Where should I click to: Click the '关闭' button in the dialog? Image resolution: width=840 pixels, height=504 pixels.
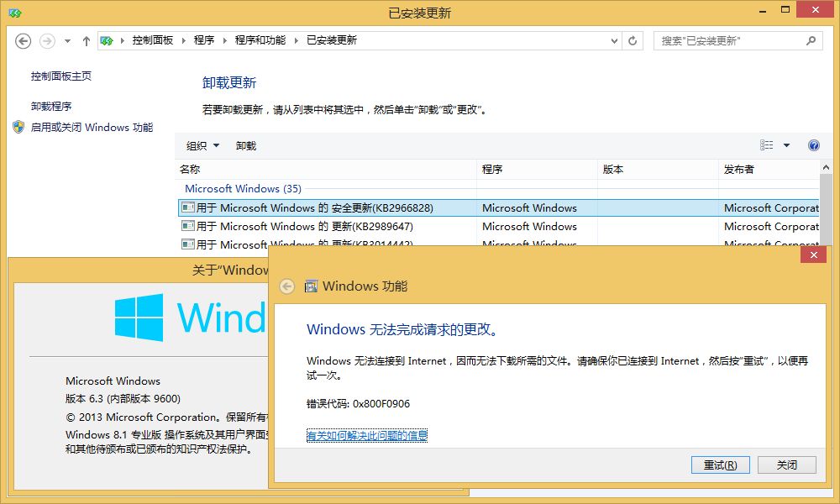787,465
